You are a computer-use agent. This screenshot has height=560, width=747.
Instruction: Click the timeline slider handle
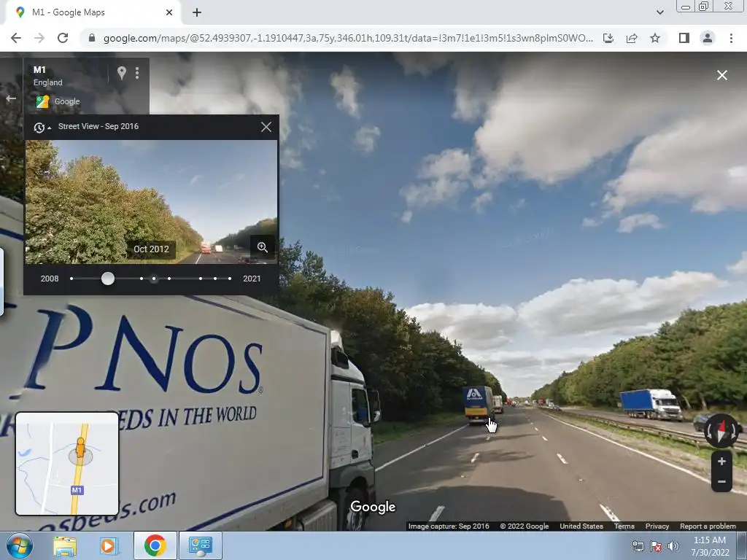108,279
